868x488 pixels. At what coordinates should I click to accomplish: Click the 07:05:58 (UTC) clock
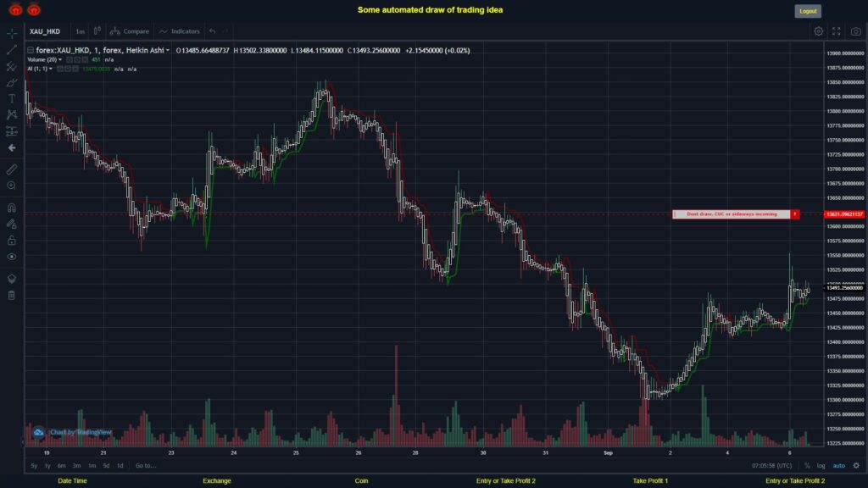(x=771, y=466)
